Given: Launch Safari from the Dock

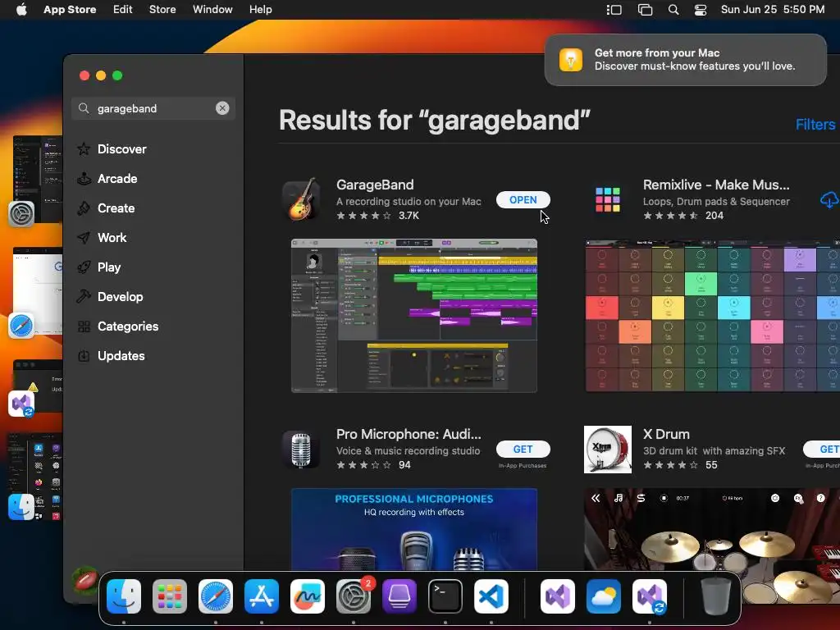Looking at the screenshot, I should point(216,596).
